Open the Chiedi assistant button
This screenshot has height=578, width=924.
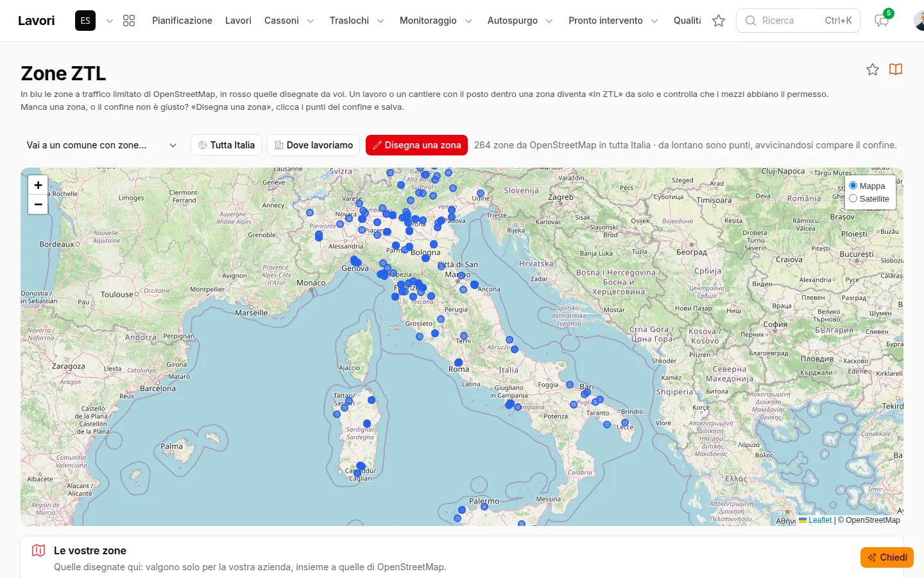[x=887, y=557]
